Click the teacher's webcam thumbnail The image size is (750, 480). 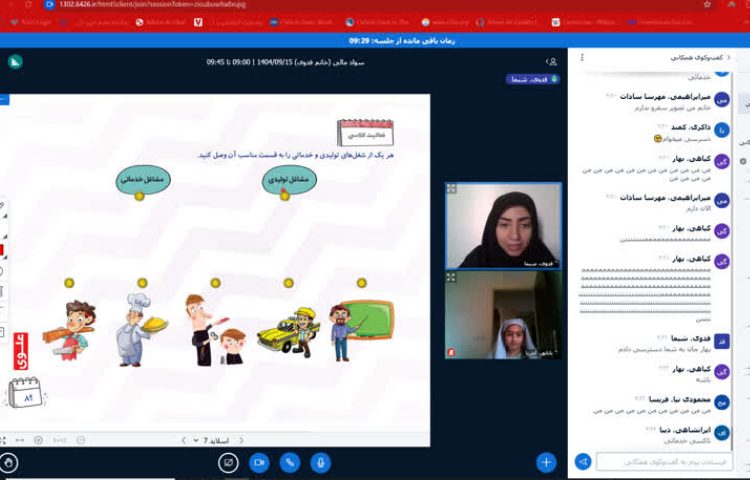503,226
